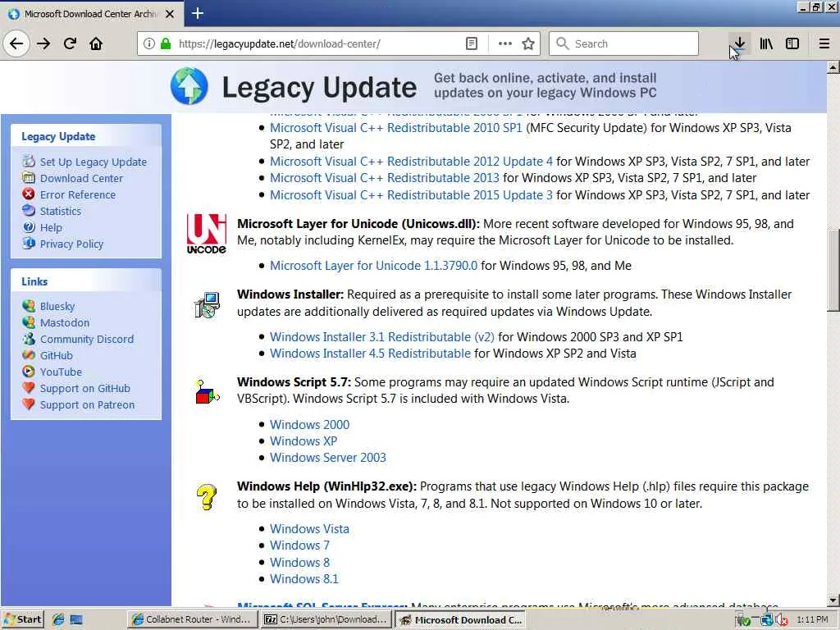
Task: Click the Windows Script cube icon
Action: click(207, 393)
